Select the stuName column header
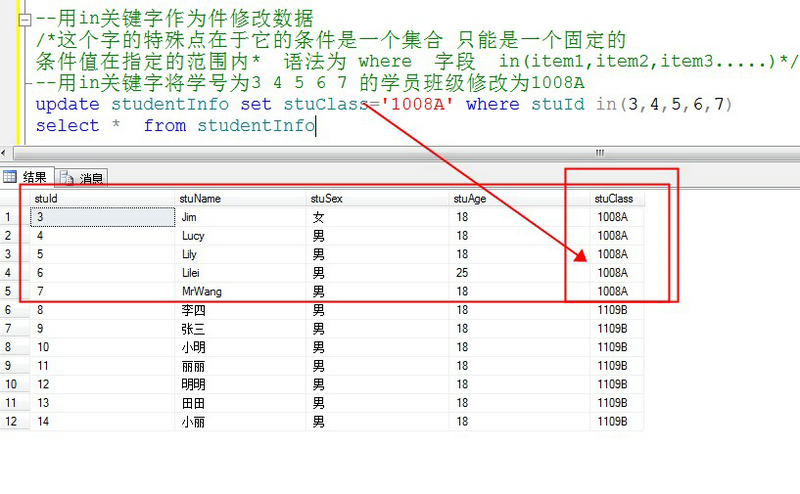This screenshot has height=494, width=800. (241, 199)
